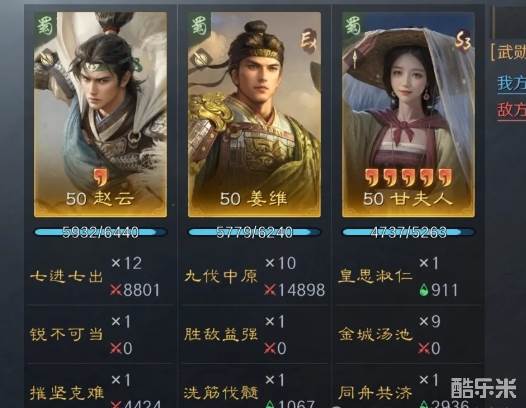Click the five red stars on 甘夫人's card
The width and height of the screenshot is (526, 408).
(409, 177)
